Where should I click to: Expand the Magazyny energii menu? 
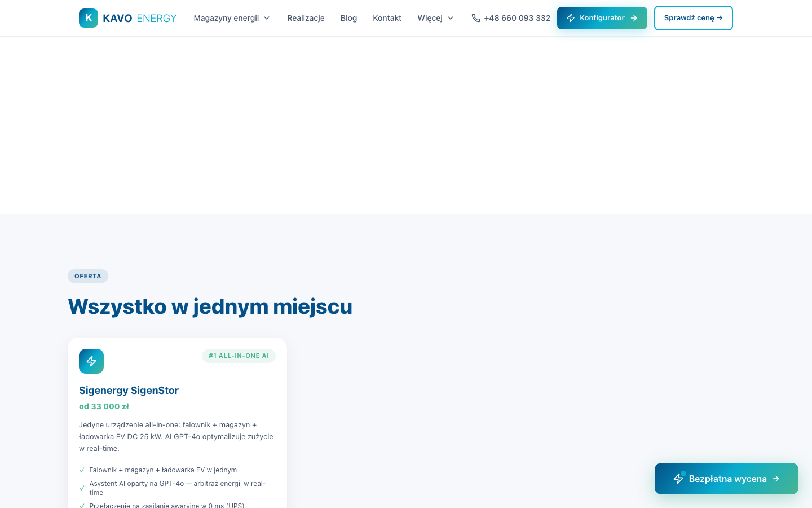coord(232,18)
